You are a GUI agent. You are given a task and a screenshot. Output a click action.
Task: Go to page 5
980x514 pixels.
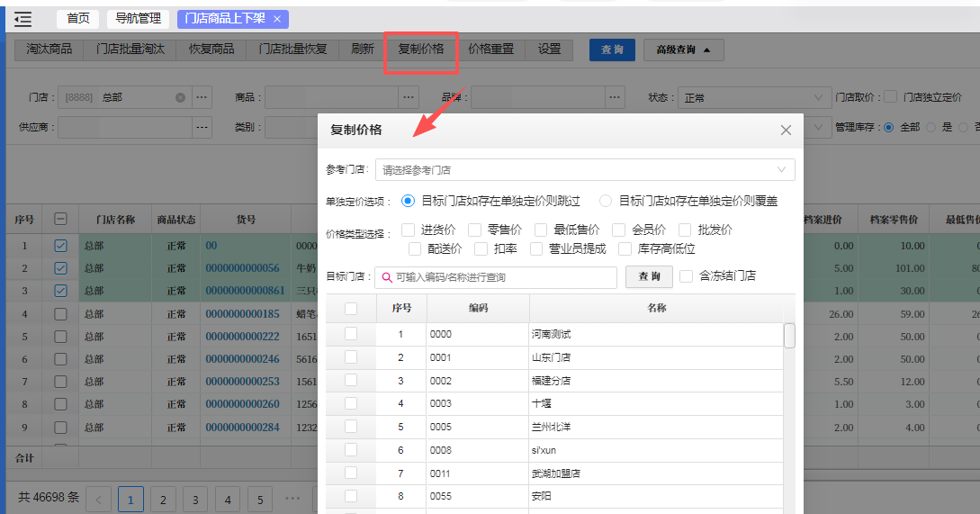point(260,500)
